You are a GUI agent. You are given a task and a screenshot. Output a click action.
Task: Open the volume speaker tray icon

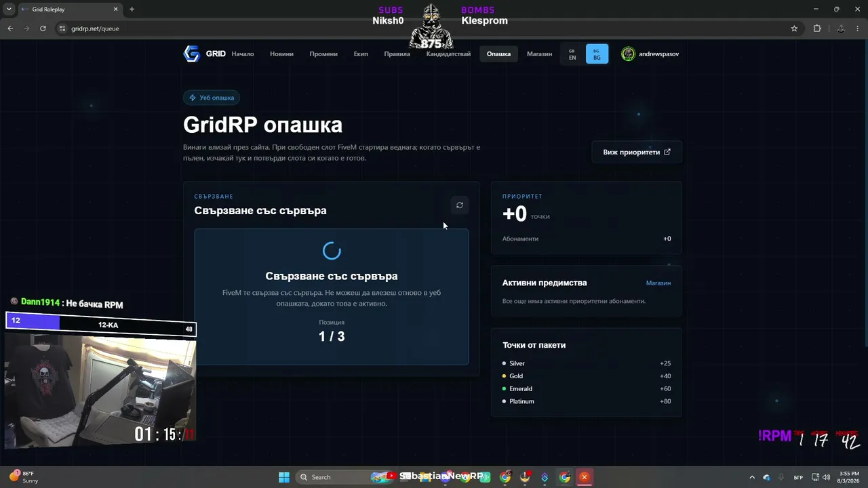[x=827, y=477]
